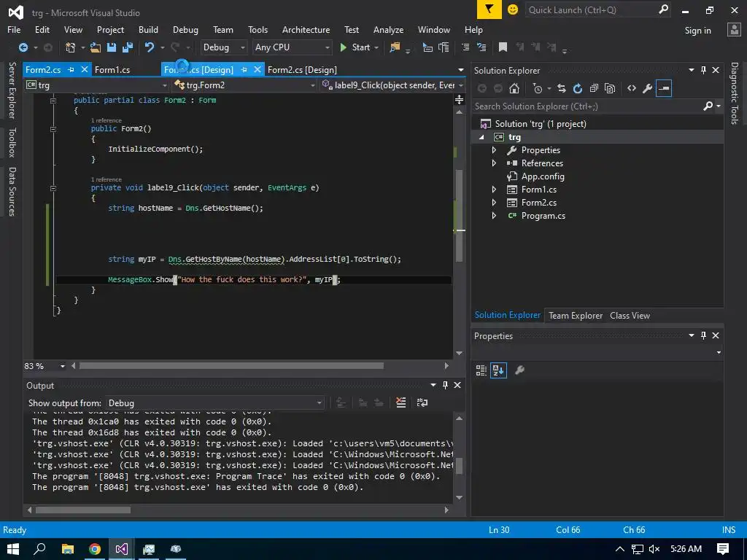The image size is (747, 560).
Task: Switch to Form1.cs tab
Action: click(112, 69)
